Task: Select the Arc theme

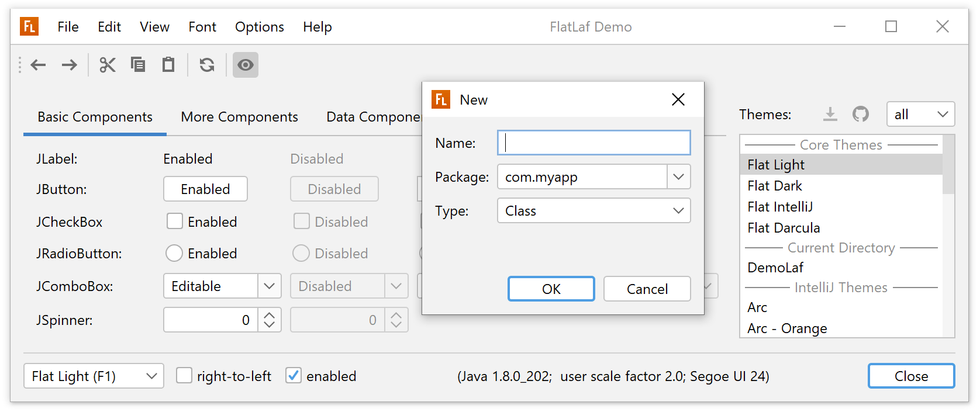Action: coord(841,307)
